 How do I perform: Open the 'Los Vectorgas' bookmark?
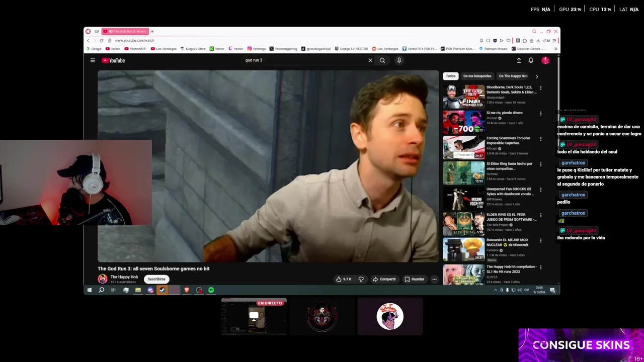tap(164, 49)
